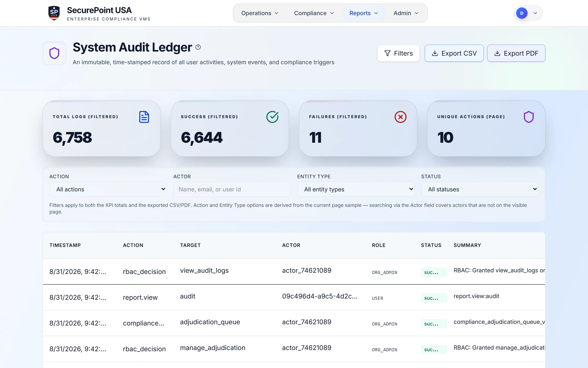This screenshot has width=588, height=368.
Task: Click the red X icon in Failures card
Action: (400, 117)
